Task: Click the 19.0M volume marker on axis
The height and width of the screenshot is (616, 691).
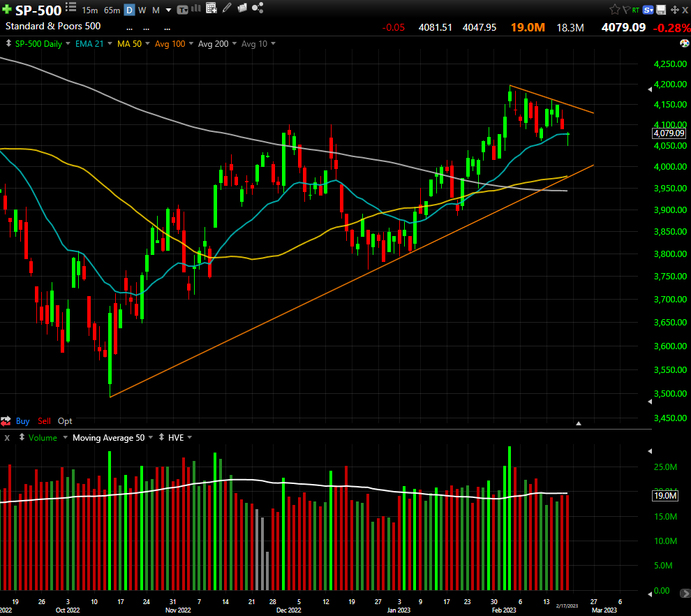Action: (665, 496)
